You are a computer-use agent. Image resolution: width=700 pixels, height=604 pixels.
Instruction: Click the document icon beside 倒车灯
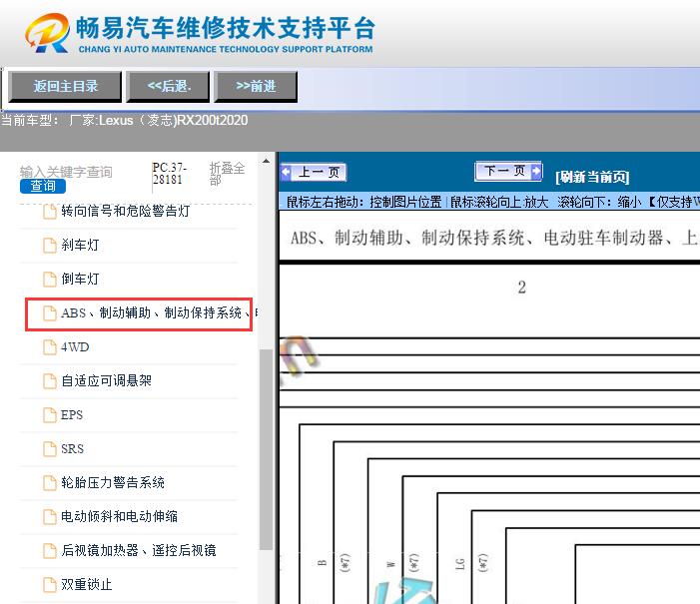point(50,280)
